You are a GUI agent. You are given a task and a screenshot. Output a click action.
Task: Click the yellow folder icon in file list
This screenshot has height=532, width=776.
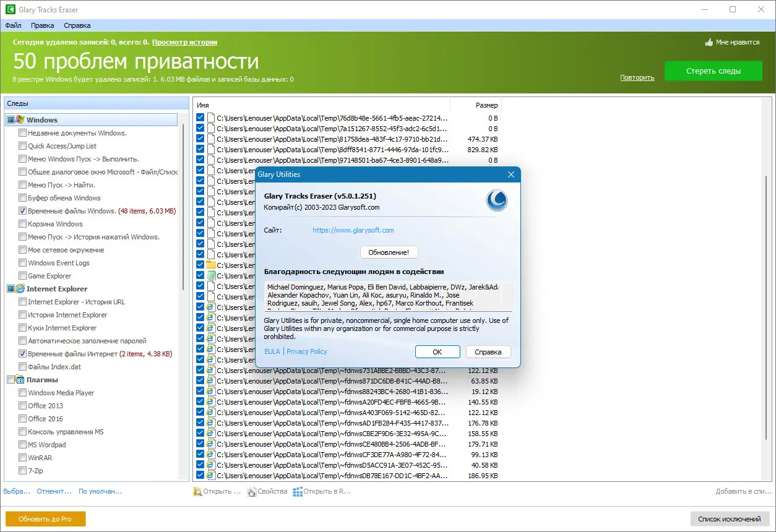[210, 265]
